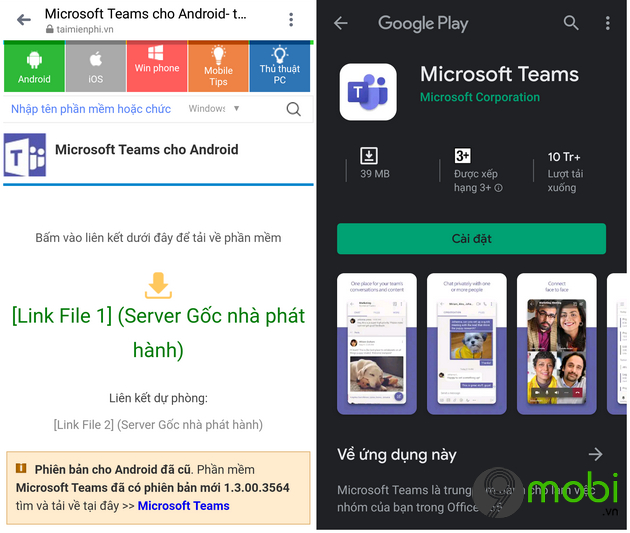The height and width of the screenshot is (533, 630).
Task: Tap the outdated-version notice icon
Action: [x=21, y=468]
